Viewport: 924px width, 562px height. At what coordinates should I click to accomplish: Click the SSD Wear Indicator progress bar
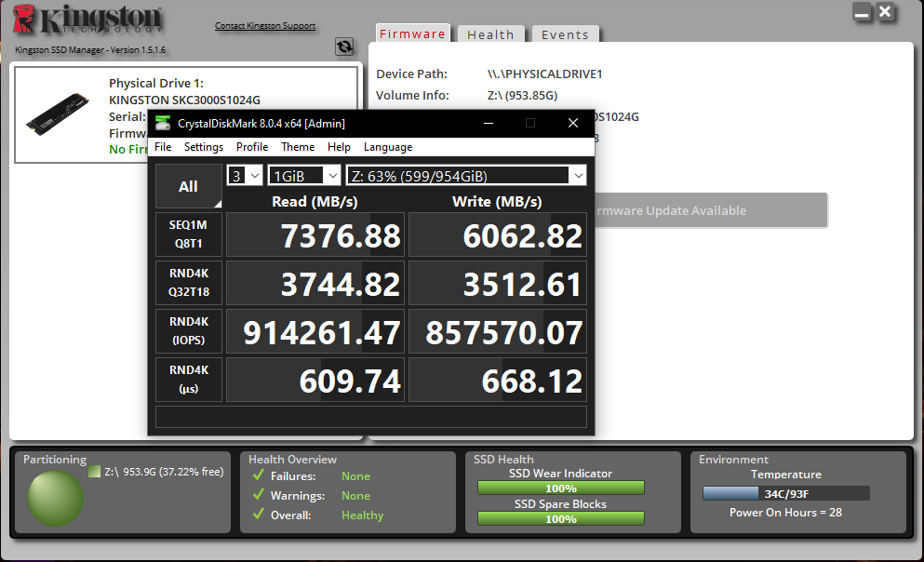click(x=560, y=488)
